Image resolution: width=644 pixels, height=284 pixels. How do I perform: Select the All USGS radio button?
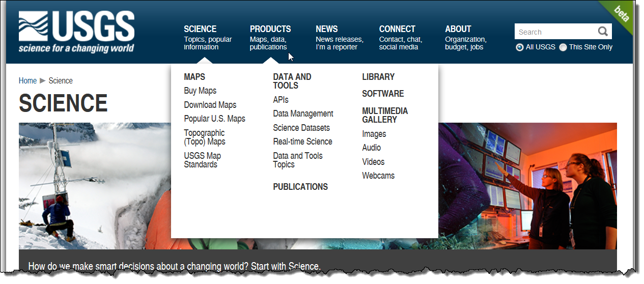pyautogui.click(x=519, y=47)
